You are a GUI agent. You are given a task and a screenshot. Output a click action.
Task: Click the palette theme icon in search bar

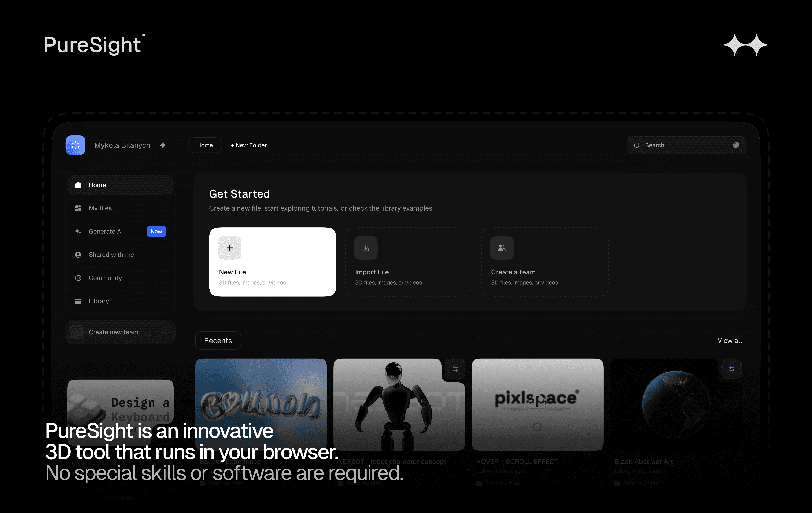(736, 145)
